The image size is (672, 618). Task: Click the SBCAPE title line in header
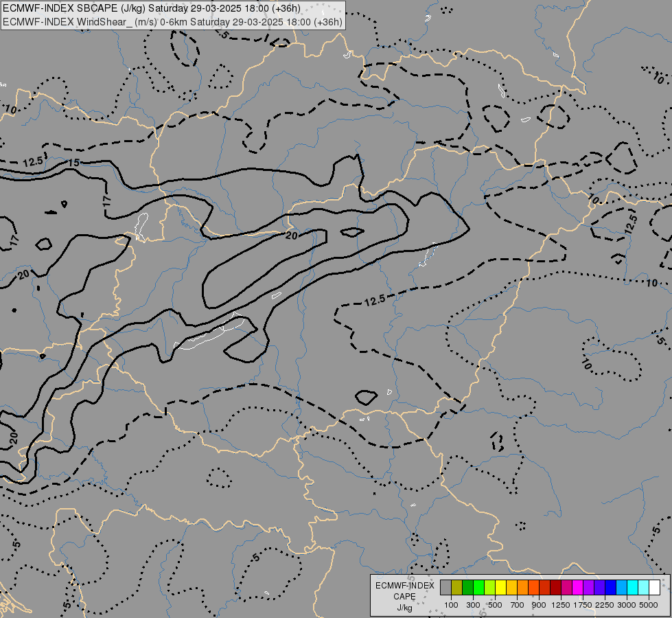(151, 8)
